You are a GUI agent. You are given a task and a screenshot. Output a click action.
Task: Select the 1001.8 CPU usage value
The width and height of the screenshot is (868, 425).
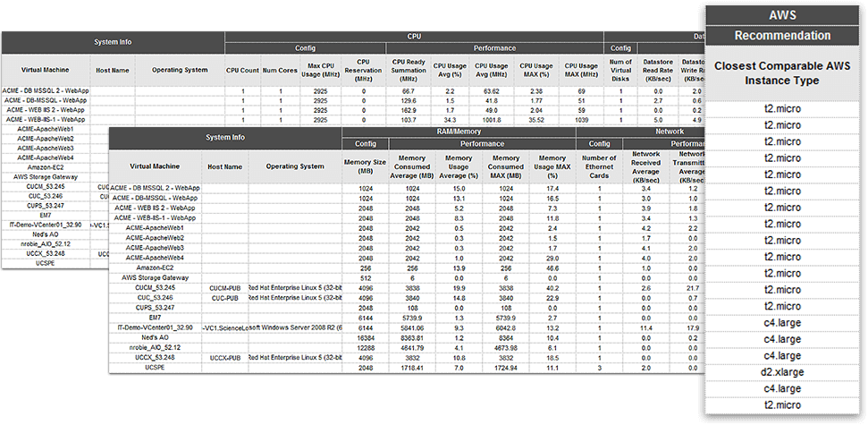[x=491, y=119]
